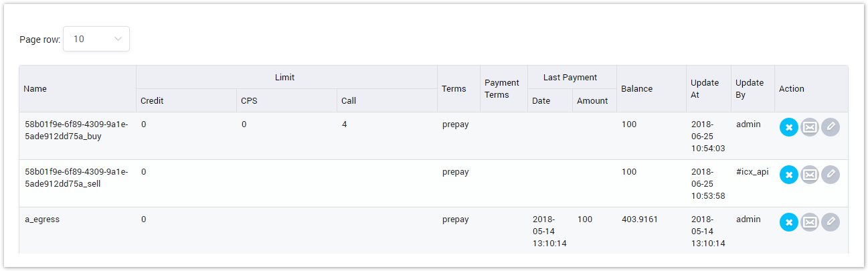
Task: Click edit pencil icon for 5ade912dd75a_buy row
Action: [831, 127]
